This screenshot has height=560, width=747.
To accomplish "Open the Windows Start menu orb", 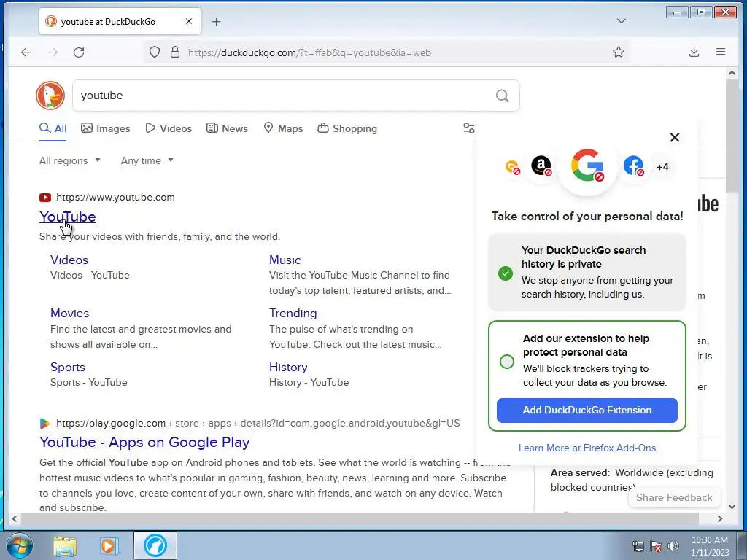I will pos(20,545).
